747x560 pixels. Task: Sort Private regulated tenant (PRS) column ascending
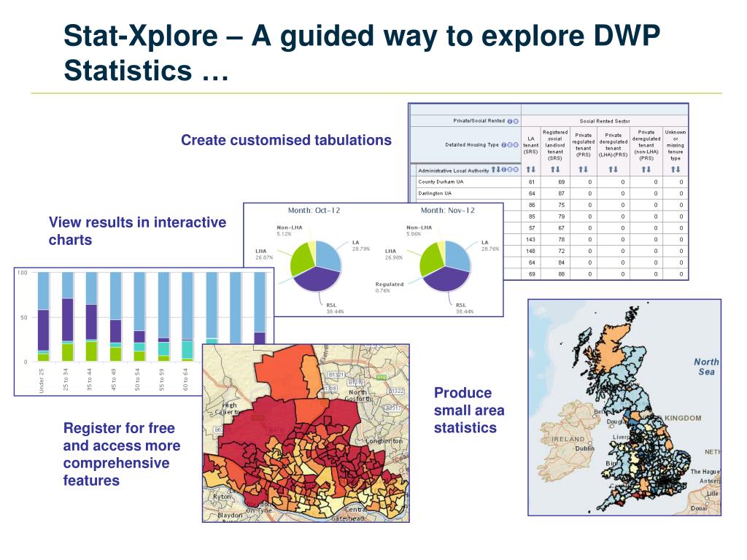pos(581,169)
